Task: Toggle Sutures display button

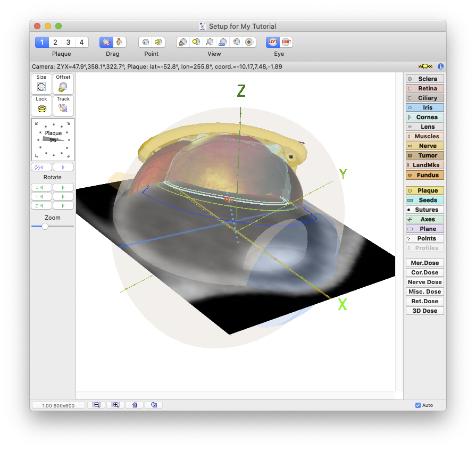Action: (x=425, y=210)
